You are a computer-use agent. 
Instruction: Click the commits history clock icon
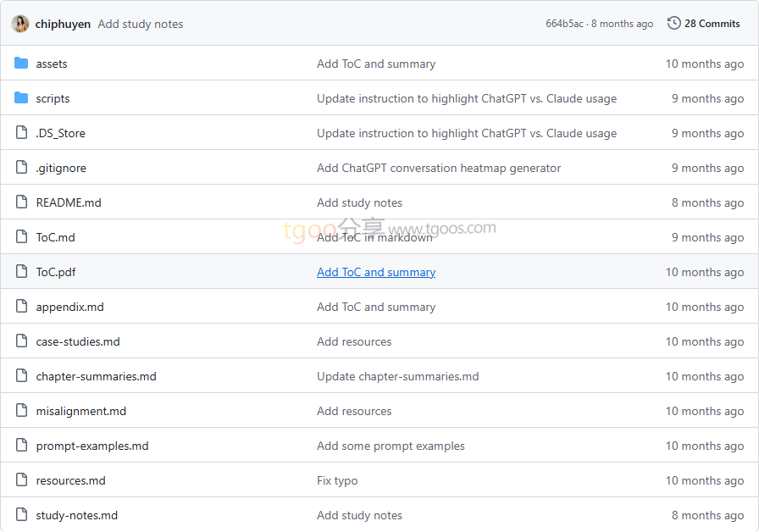pos(673,24)
